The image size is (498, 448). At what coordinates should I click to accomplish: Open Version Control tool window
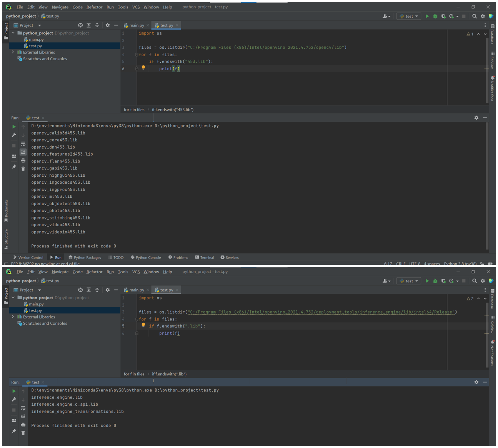(28, 257)
